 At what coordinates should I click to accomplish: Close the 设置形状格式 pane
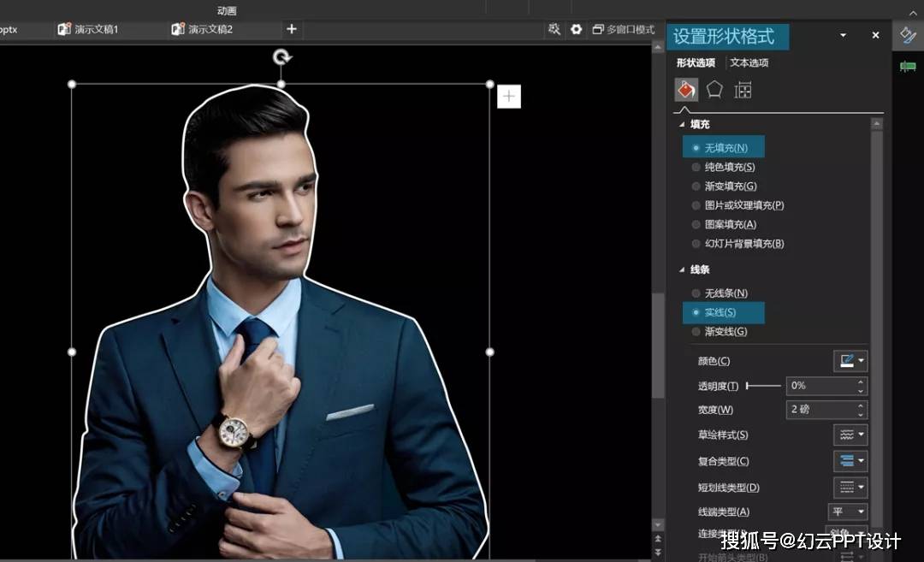tap(876, 35)
